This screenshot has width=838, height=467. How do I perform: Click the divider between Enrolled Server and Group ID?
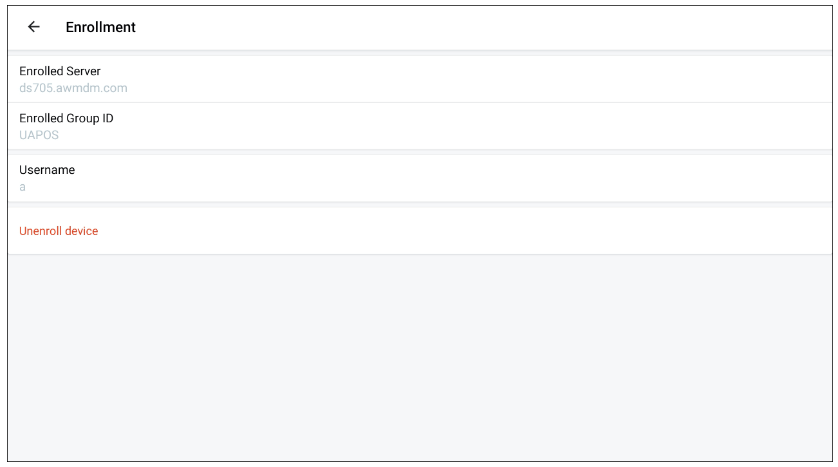420,102
